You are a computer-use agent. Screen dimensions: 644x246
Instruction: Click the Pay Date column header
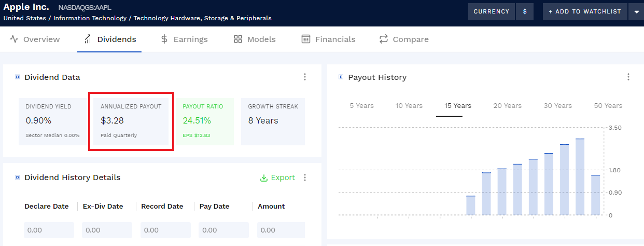[x=215, y=206]
